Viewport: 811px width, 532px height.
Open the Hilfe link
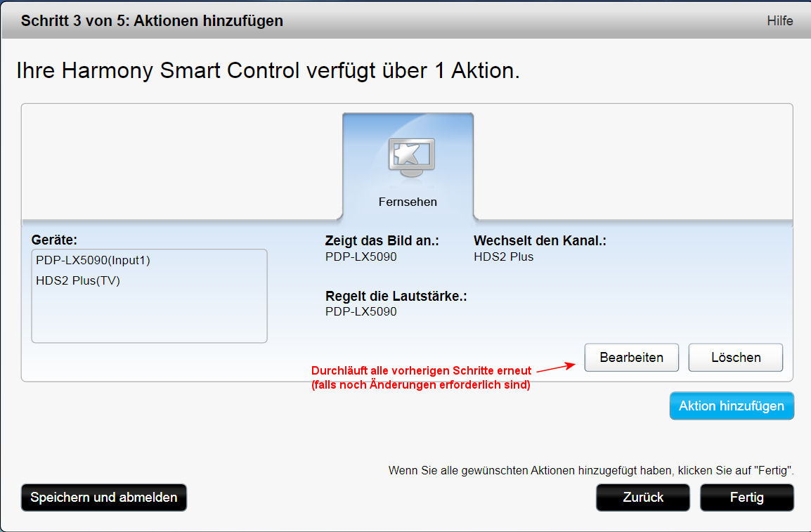click(x=779, y=21)
